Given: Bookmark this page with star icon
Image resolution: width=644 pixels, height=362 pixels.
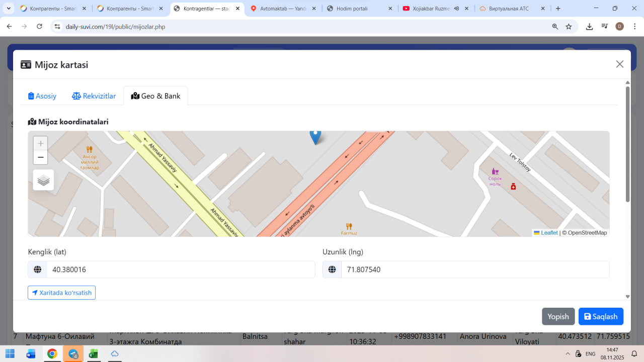Looking at the screenshot, I should point(569,27).
